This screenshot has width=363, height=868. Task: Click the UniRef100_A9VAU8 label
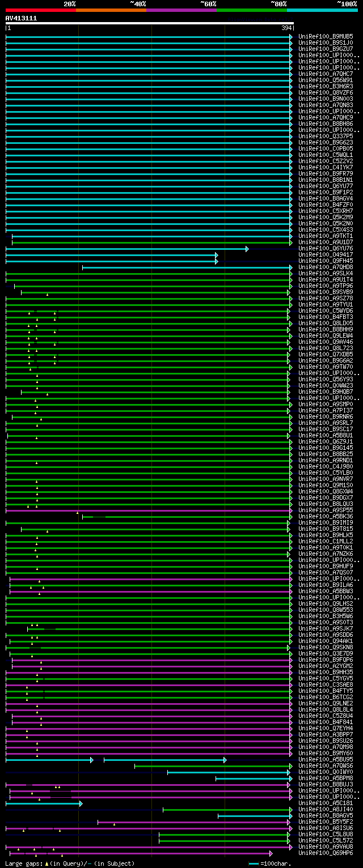pyautogui.click(x=326, y=846)
